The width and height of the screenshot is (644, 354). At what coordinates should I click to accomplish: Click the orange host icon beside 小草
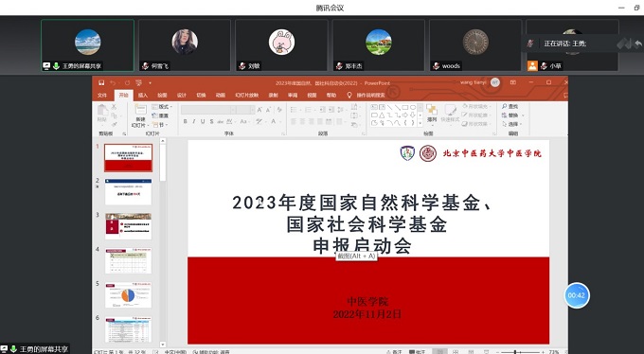coord(532,65)
